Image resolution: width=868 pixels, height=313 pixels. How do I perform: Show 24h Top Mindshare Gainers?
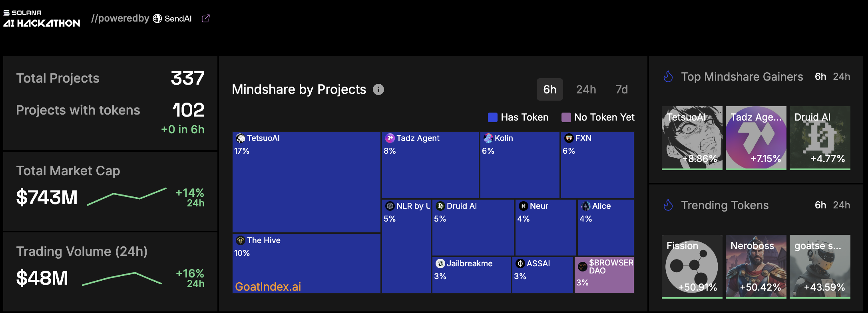841,77
